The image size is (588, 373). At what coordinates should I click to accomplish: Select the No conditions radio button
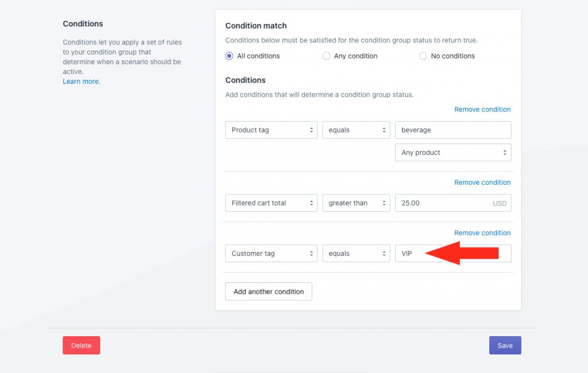point(423,56)
